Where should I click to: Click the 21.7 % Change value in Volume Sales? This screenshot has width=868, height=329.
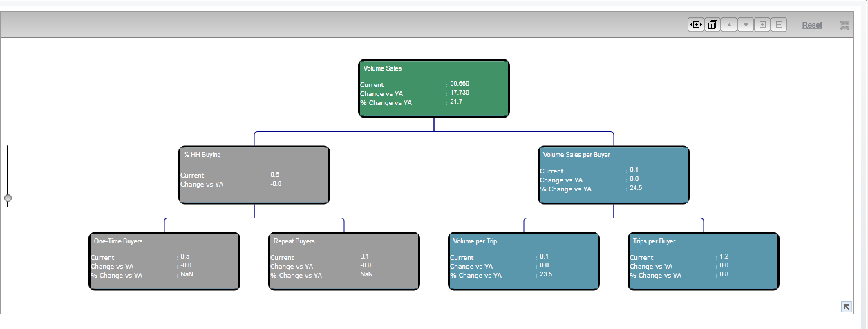tap(456, 102)
